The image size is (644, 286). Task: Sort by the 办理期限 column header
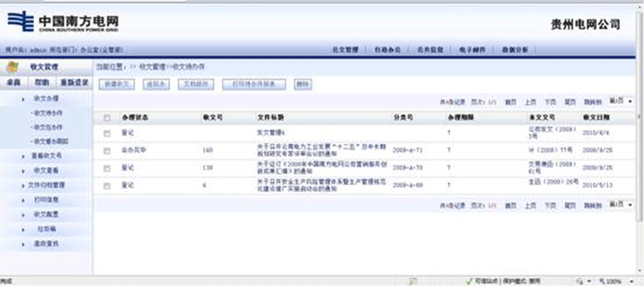(x=461, y=118)
